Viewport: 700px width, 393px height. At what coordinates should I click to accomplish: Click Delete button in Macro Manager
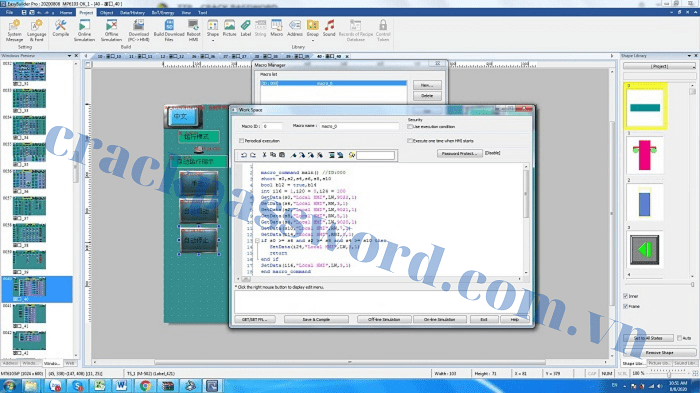(x=427, y=96)
